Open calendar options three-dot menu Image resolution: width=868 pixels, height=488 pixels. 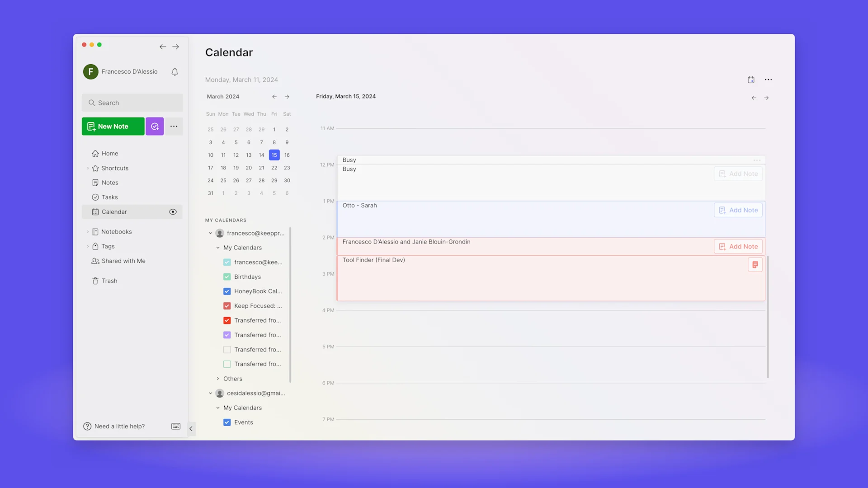tap(768, 80)
